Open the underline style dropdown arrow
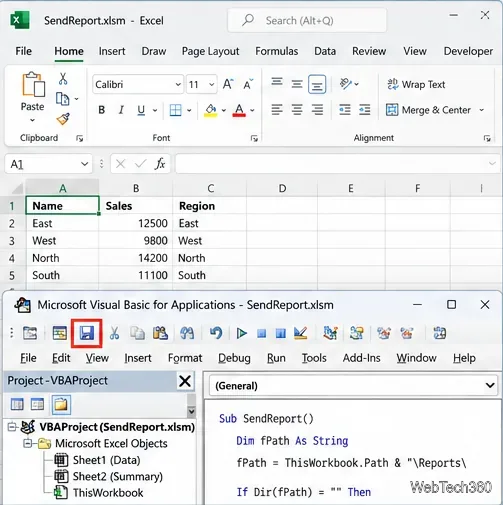The image size is (503, 505). coord(155,110)
